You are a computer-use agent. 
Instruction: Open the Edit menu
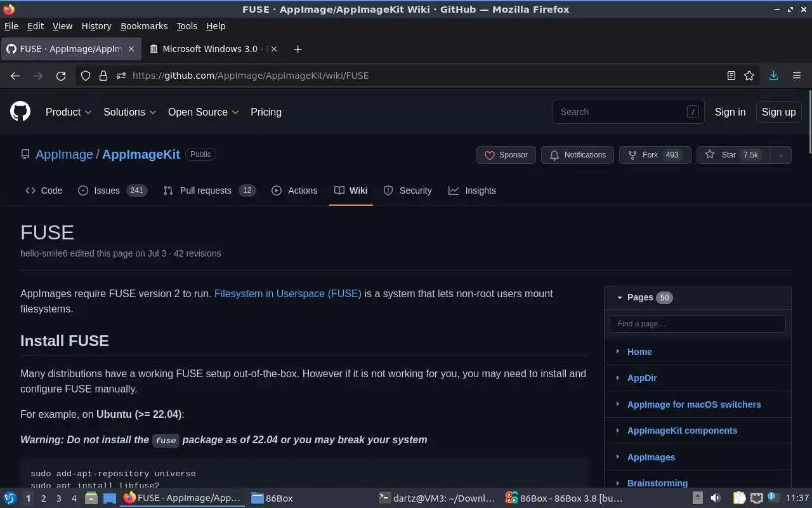[x=36, y=26]
